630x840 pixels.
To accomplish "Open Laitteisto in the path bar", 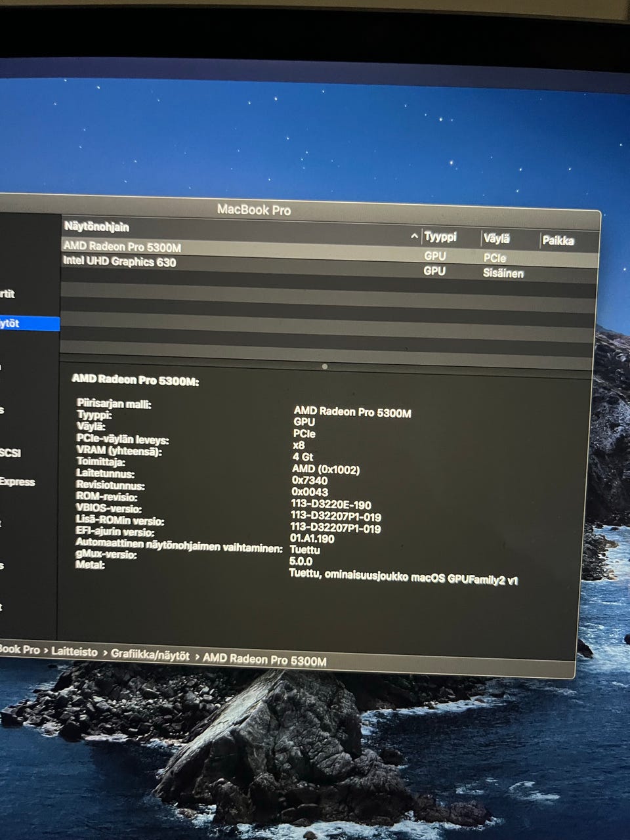I will (x=74, y=652).
